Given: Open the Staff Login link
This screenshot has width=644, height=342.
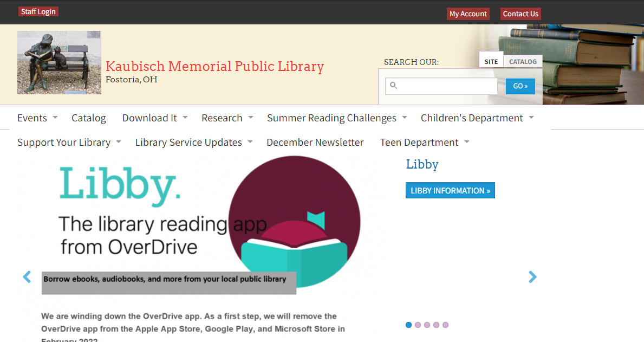Looking at the screenshot, I should tap(38, 11).
